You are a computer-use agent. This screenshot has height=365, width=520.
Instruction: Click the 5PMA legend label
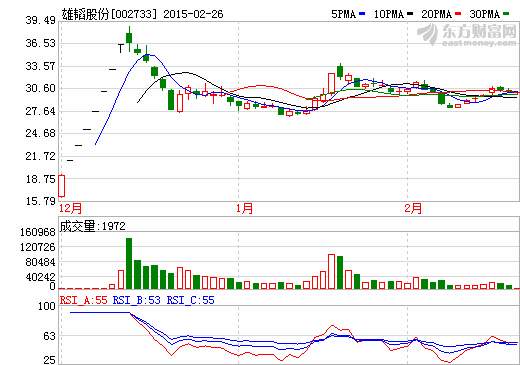pos(344,14)
